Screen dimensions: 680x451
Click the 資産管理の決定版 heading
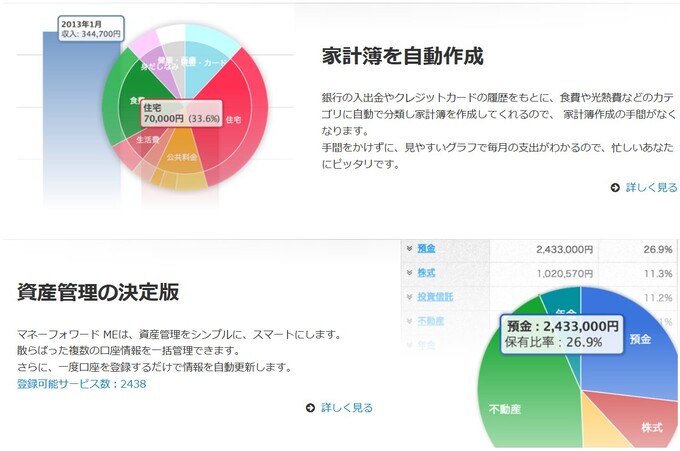click(98, 292)
